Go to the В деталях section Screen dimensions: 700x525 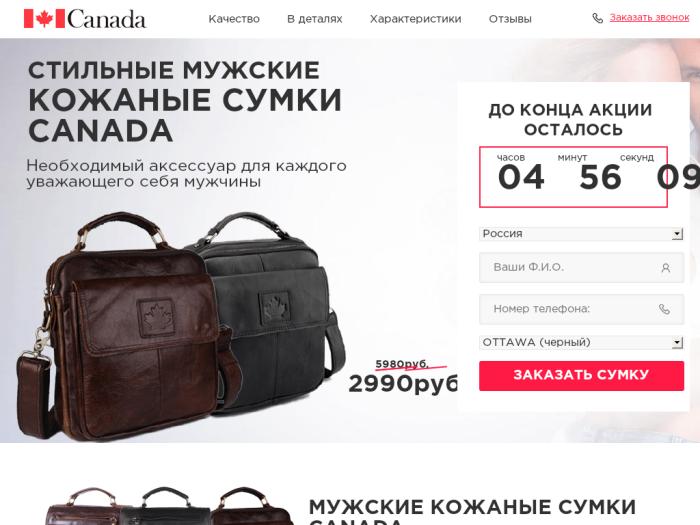coord(315,19)
